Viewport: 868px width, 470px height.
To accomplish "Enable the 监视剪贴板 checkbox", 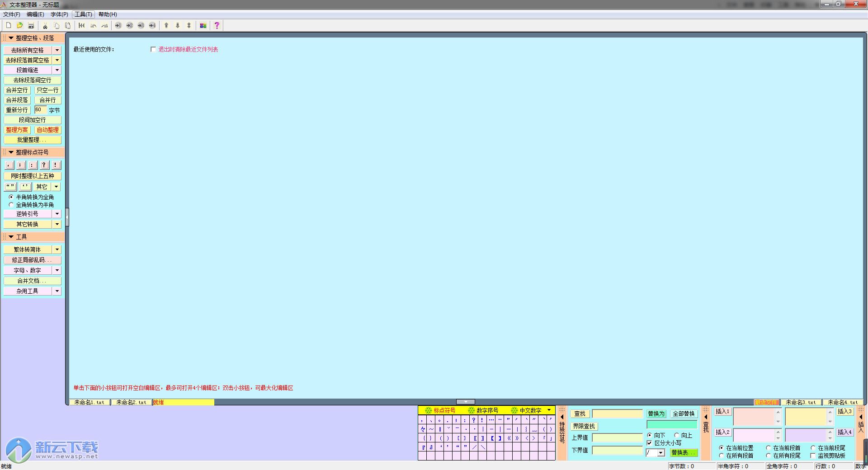I will (813, 456).
